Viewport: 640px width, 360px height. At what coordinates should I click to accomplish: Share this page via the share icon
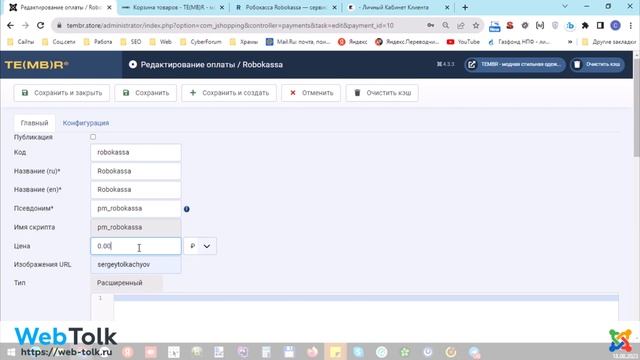461,25
